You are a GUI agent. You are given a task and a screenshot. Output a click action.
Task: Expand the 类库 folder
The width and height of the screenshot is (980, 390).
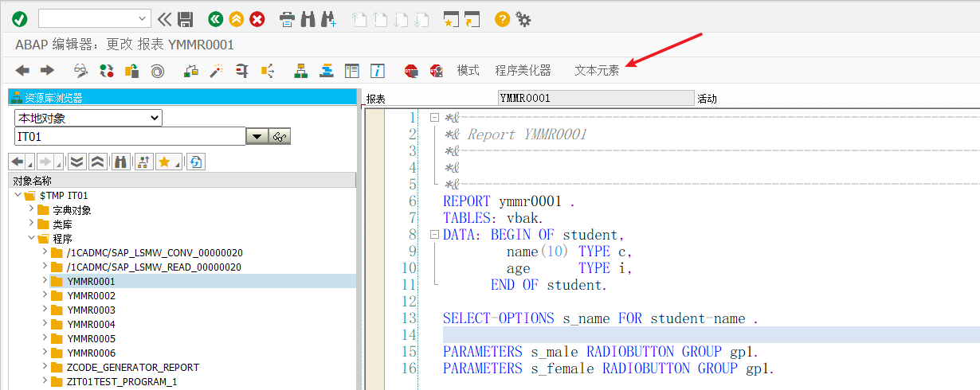tap(32, 224)
